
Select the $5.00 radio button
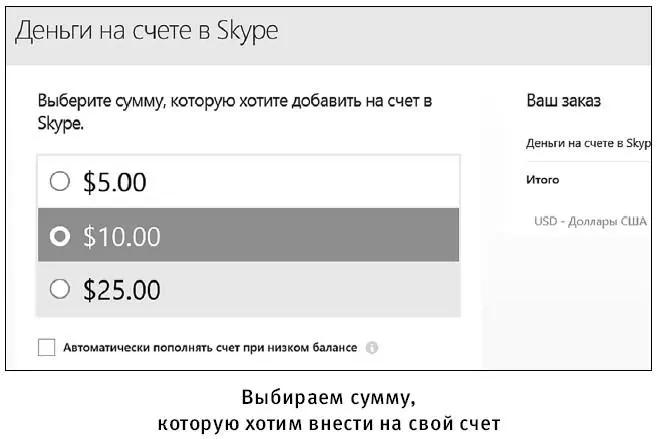point(59,181)
